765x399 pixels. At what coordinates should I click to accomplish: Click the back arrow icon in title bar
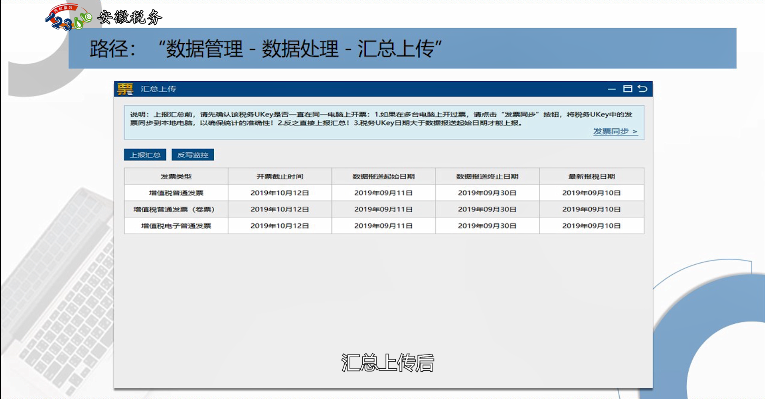pos(643,89)
